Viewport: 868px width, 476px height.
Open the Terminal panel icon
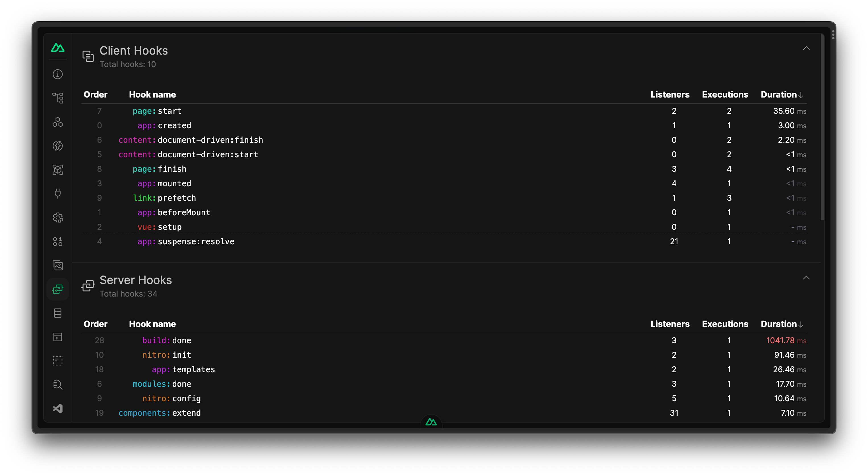(x=58, y=337)
